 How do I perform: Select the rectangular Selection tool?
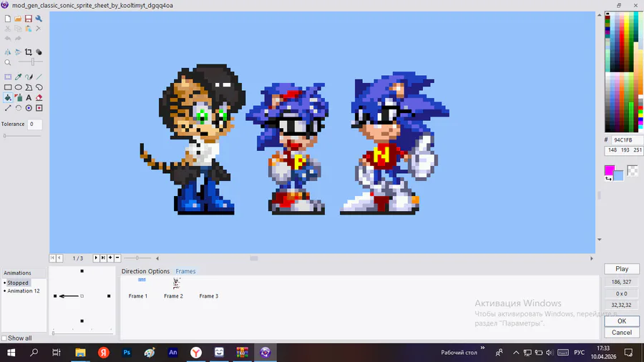[x=8, y=77]
